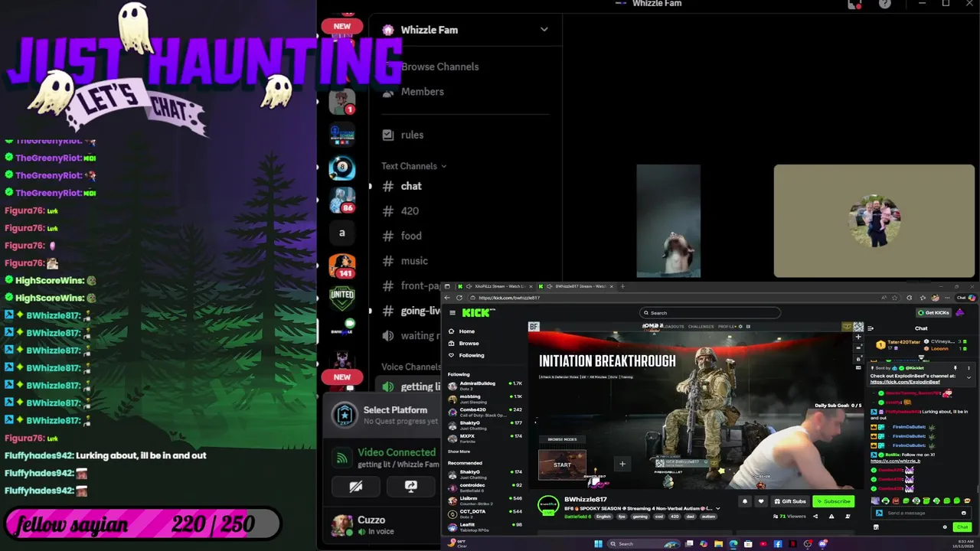
Task: Collapse the Kick chat panel
Action: (x=871, y=328)
